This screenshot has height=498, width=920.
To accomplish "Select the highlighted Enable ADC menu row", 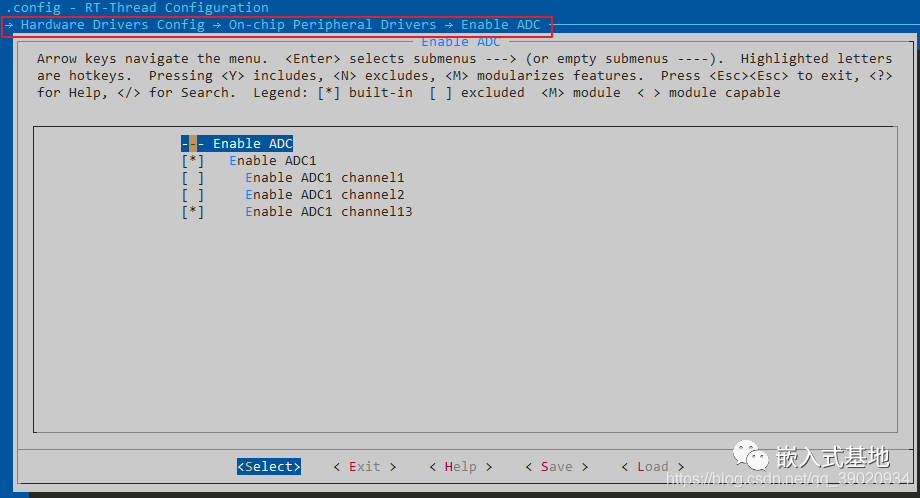I will (x=252, y=144).
